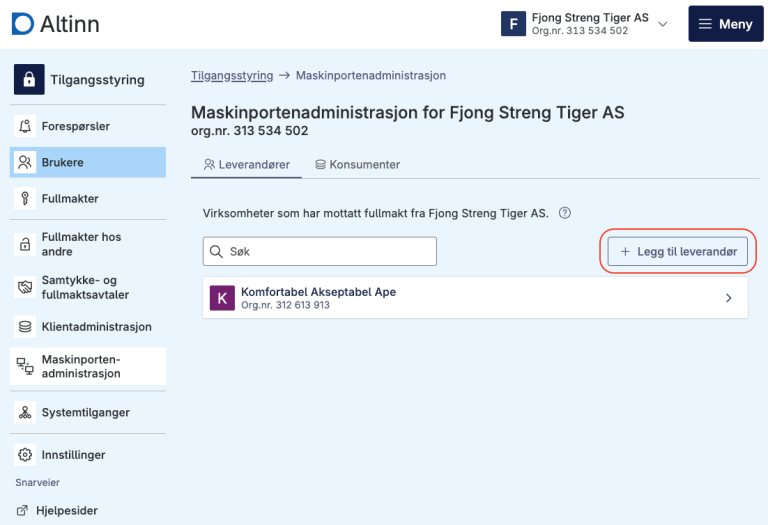
Task: Click the Tilgangsstyring sidebar heading
Action: [x=97, y=79]
